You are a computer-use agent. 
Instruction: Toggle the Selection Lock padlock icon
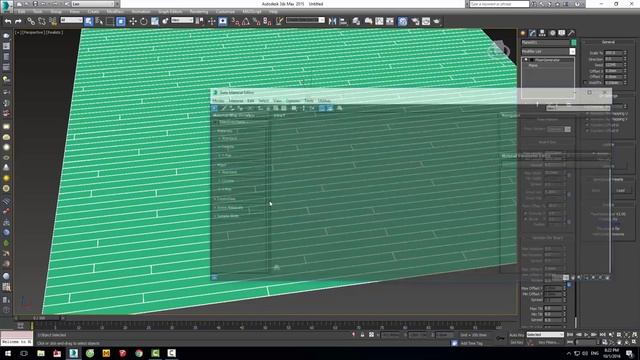362,335
